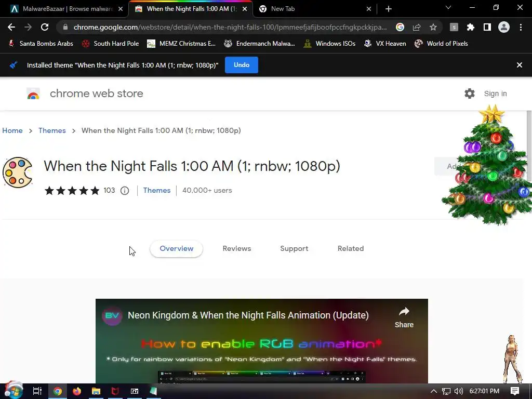Open a new tab with plus button
Image resolution: width=532 pixels, height=399 pixels.
click(389, 9)
